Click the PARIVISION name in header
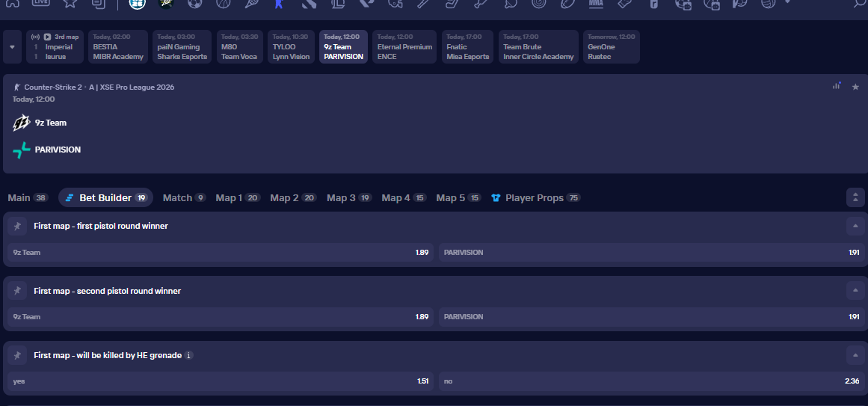 coord(58,150)
